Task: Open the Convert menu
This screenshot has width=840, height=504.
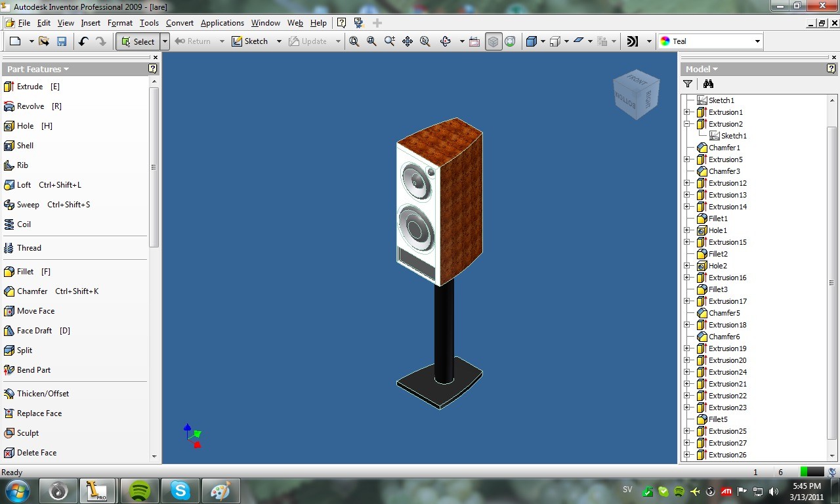Action: [180, 23]
